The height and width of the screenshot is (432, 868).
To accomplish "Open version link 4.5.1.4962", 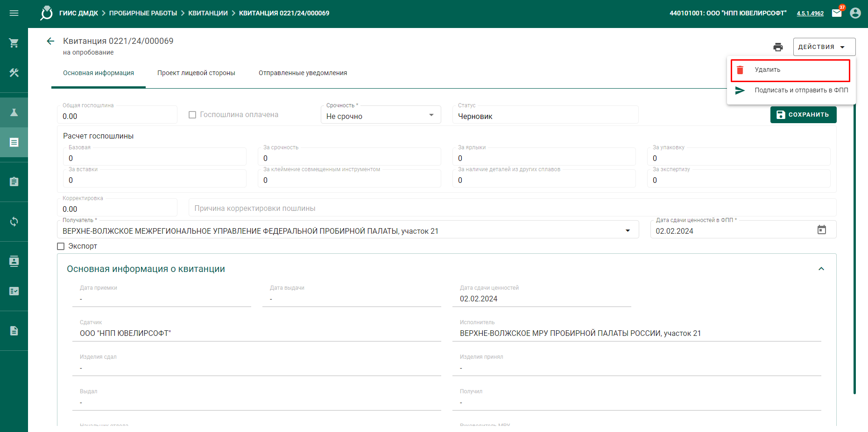I will coord(810,13).
